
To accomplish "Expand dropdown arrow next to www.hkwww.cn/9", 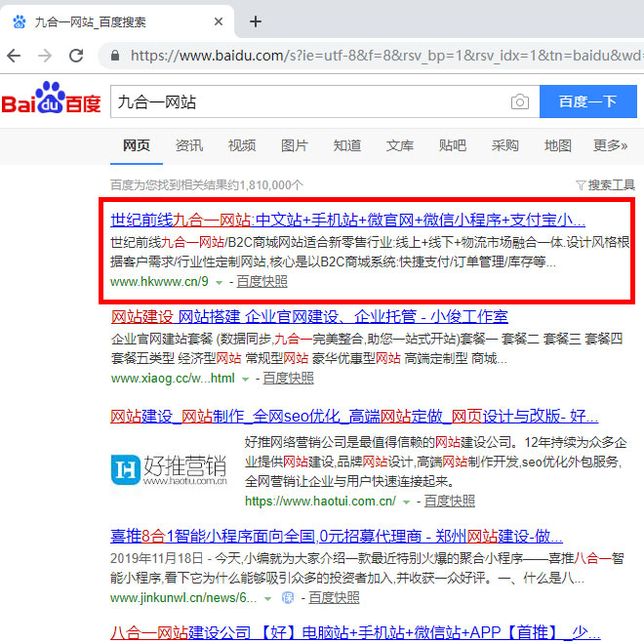I will (220, 283).
